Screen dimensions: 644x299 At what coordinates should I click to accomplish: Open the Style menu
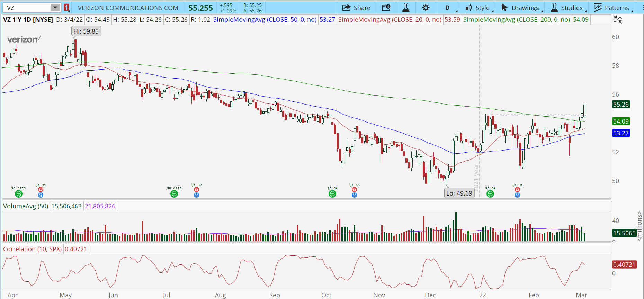coord(478,8)
